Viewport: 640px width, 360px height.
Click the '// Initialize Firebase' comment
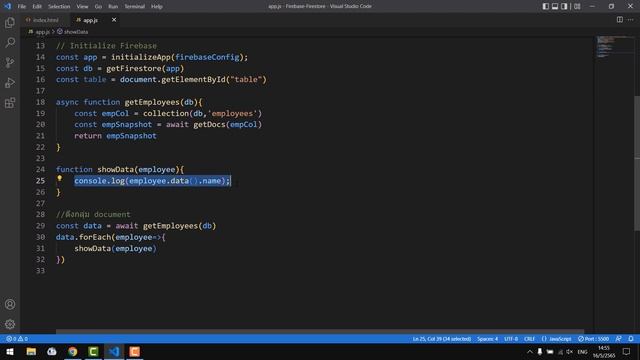tap(106, 46)
